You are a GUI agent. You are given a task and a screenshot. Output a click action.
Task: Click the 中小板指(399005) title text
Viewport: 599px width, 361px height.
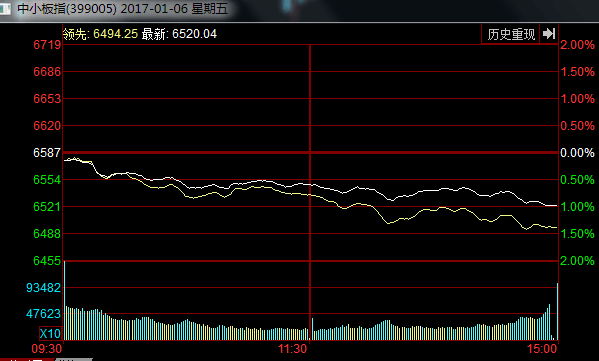click(x=67, y=9)
